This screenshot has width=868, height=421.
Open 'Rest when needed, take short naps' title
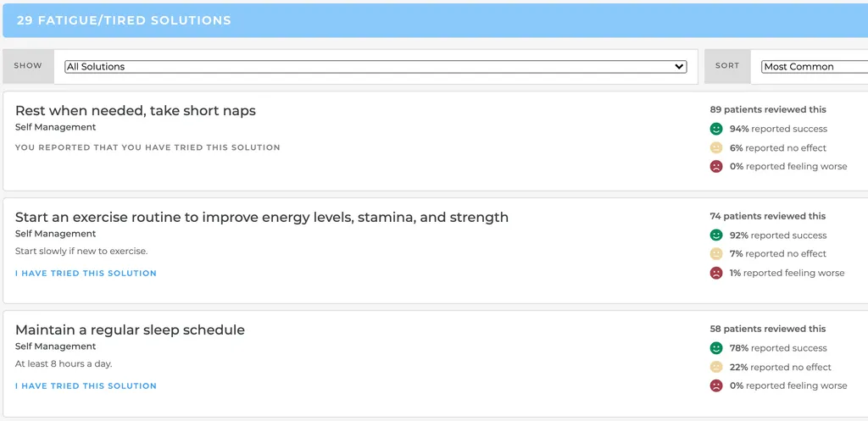136,111
